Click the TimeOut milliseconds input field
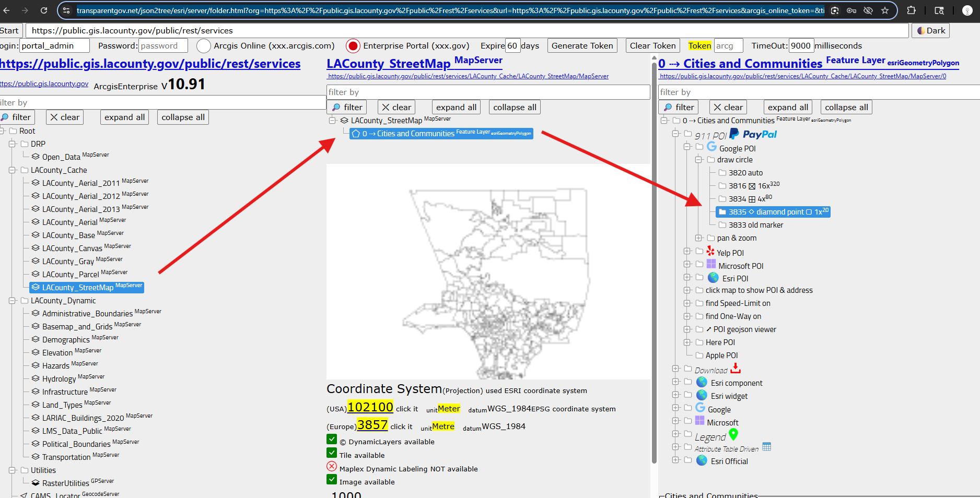980x498 pixels. (x=801, y=46)
